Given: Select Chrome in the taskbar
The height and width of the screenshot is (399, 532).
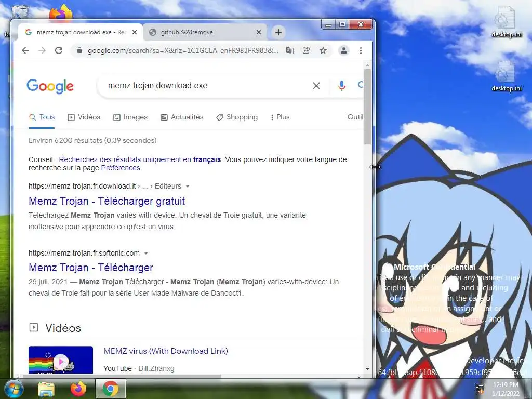Looking at the screenshot, I should click(x=111, y=389).
